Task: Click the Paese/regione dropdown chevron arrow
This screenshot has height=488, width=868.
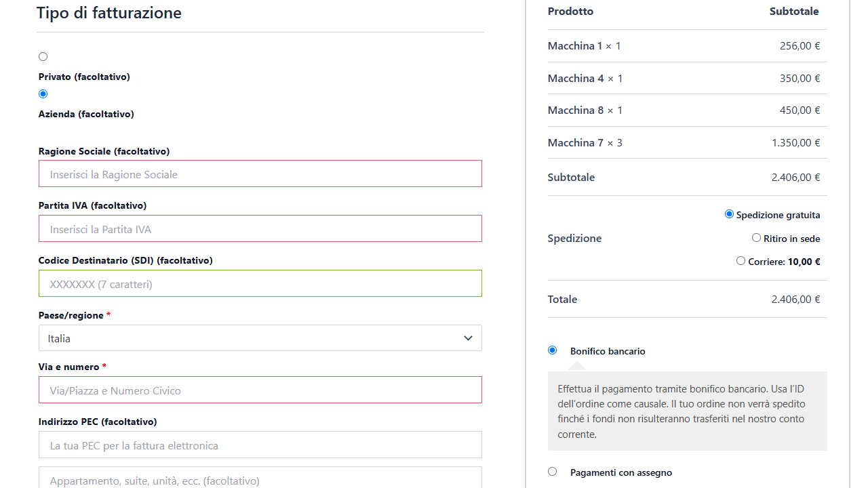Action: click(x=468, y=338)
